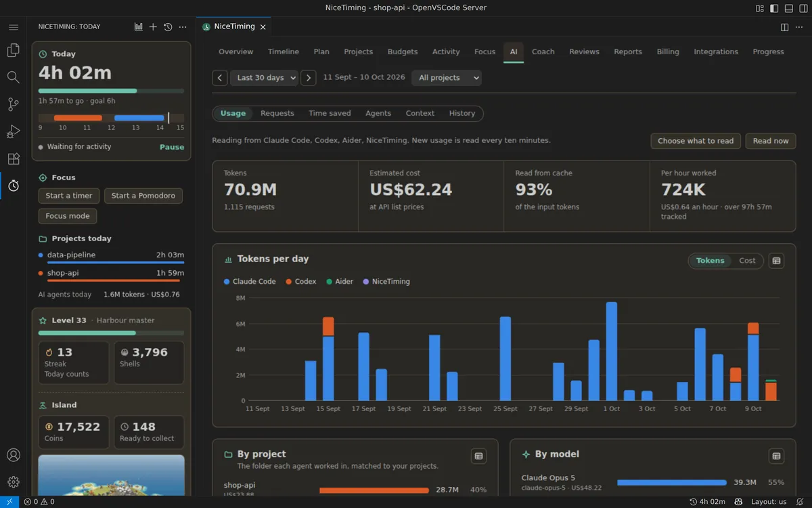This screenshot has width=812, height=508.
Task: Switch chart to Cost
Action: (x=747, y=261)
